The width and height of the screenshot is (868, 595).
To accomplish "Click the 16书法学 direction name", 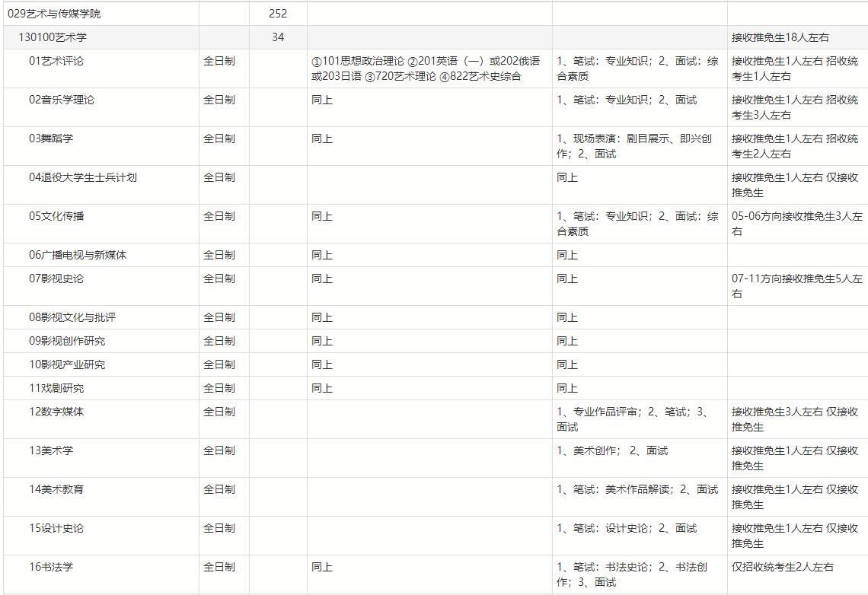I will pyautogui.click(x=51, y=567).
